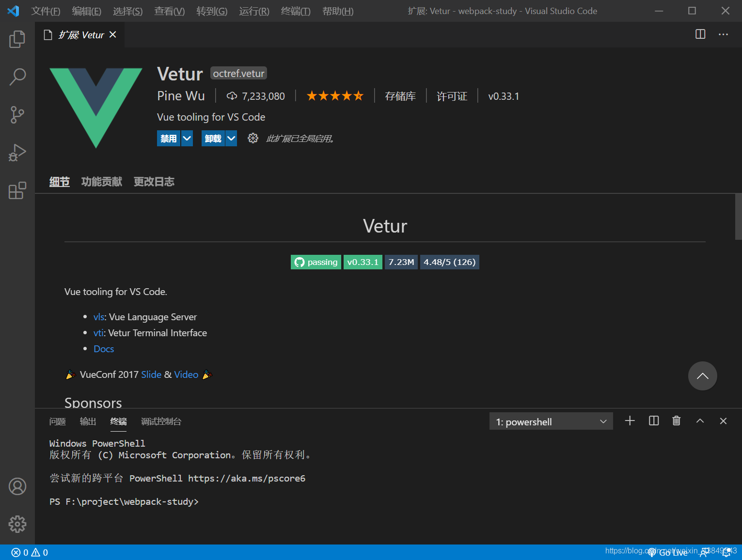The width and height of the screenshot is (742, 560).
Task: Open the Run and Debug view
Action: [x=17, y=153]
